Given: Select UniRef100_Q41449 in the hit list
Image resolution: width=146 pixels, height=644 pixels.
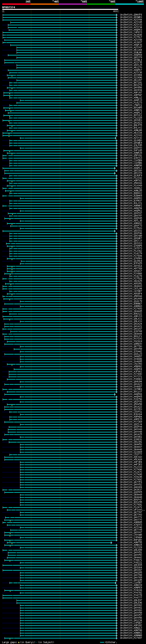Looking at the screenshot, I should 131,299.
